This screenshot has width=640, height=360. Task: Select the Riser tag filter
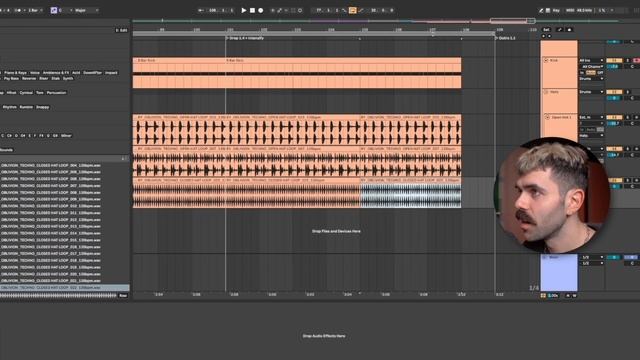click(44, 78)
